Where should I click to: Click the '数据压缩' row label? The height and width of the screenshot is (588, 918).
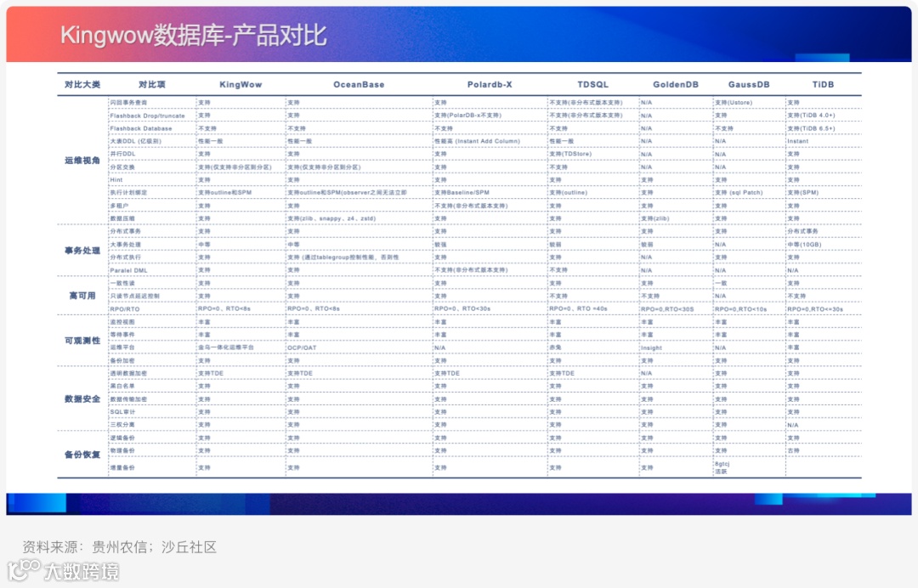coord(122,218)
